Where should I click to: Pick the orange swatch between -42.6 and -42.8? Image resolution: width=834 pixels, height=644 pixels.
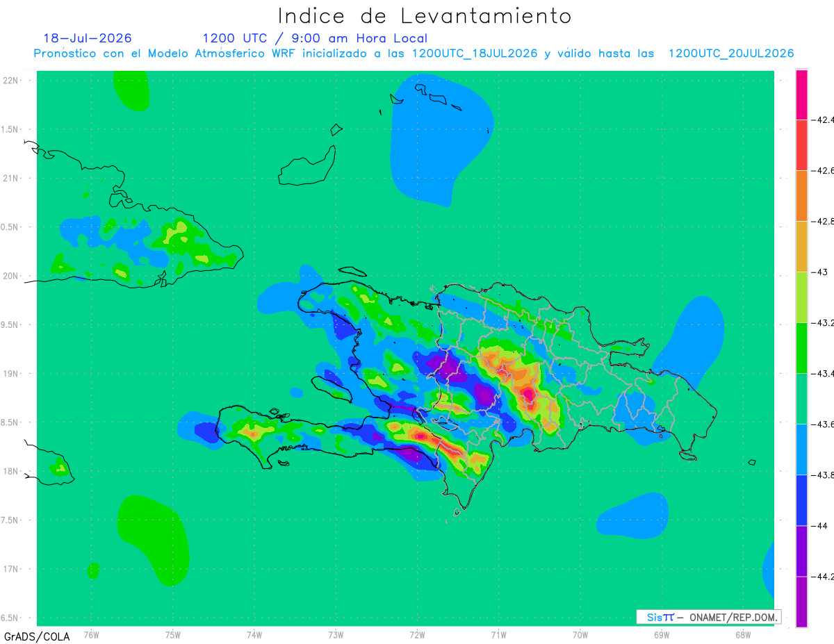pyautogui.click(x=801, y=195)
